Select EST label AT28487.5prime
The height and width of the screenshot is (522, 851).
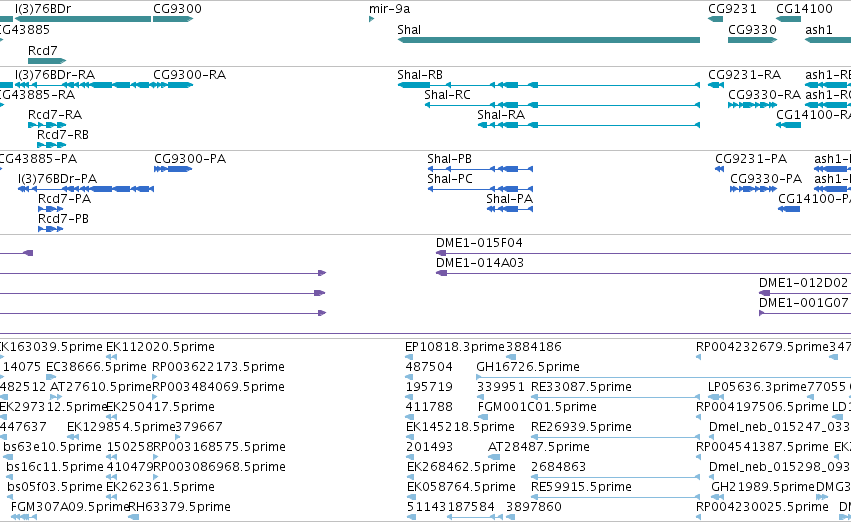coord(539,447)
